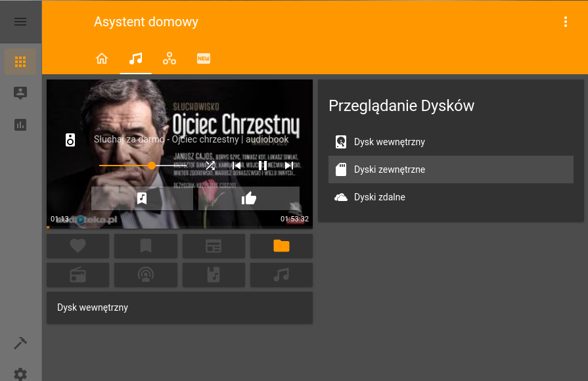Open the podcasts button
Viewport: 588px width, 381px height.
coord(146,275)
